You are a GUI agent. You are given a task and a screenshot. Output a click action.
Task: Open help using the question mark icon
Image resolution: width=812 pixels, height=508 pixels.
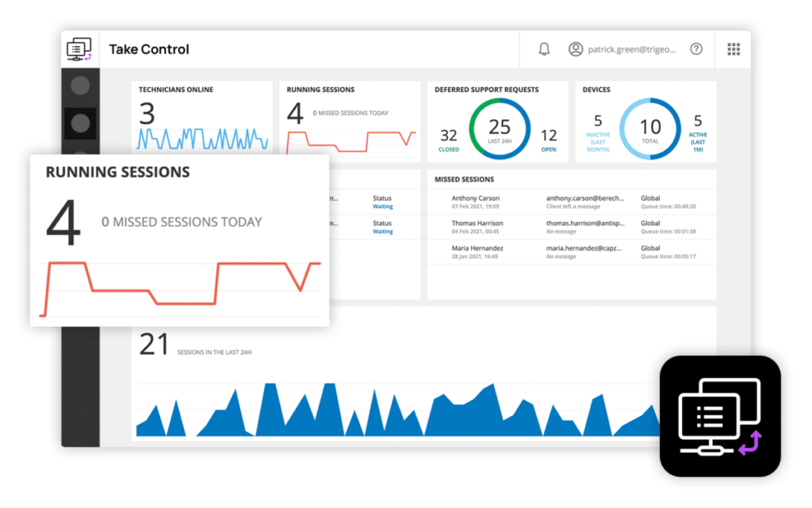click(x=696, y=48)
